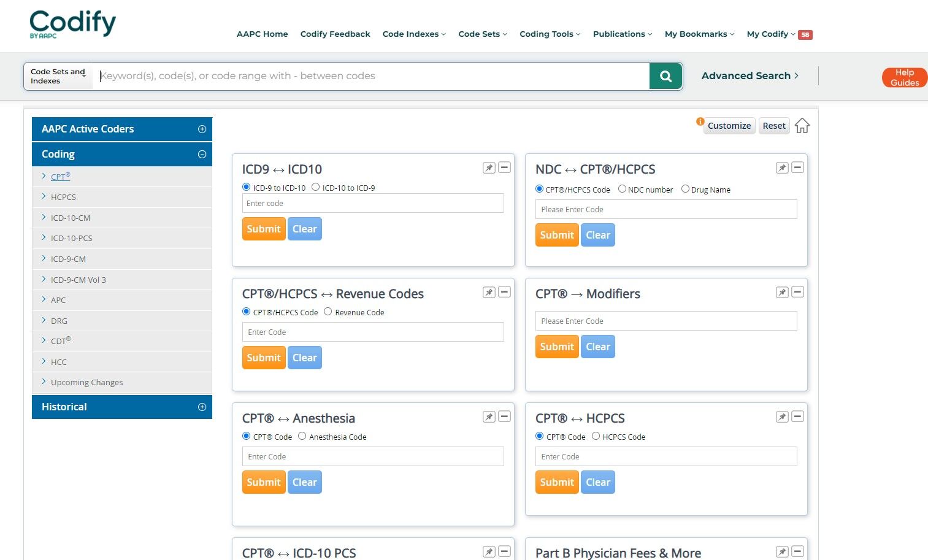
Task: Focus the main keyword search box
Action: [x=371, y=76]
